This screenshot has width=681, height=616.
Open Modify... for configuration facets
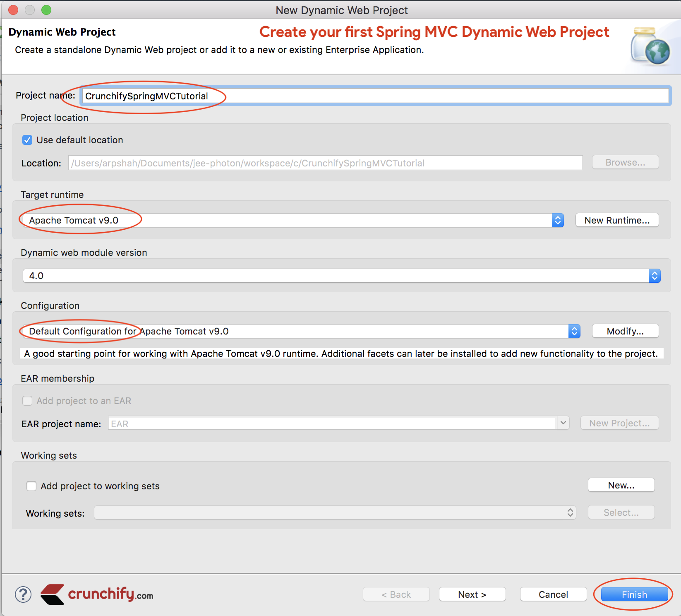pos(625,331)
